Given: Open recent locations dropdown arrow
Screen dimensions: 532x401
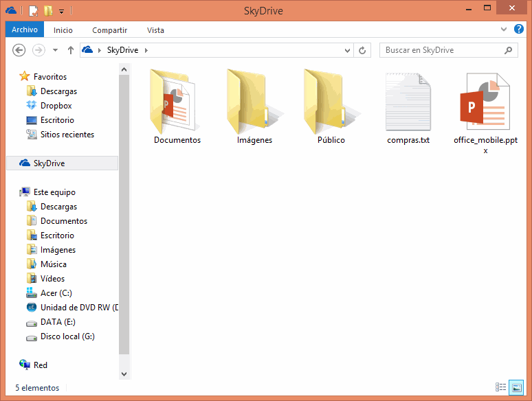Looking at the screenshot, I should click(56, 50).
